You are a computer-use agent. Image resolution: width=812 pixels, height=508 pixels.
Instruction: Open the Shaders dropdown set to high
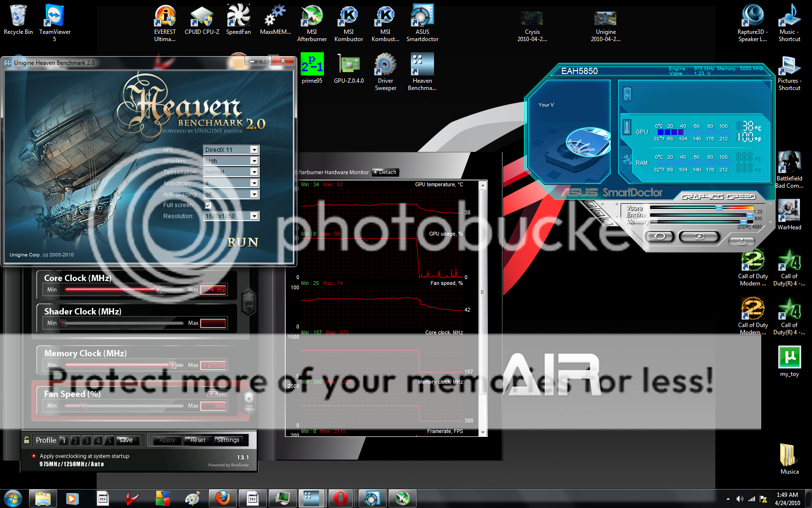pyautogui.click(x=231, y=161)
